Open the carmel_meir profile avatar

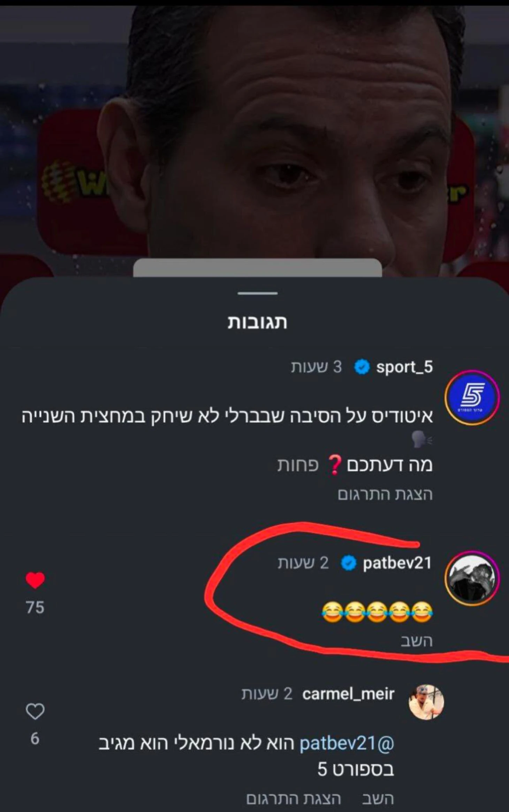426,702
